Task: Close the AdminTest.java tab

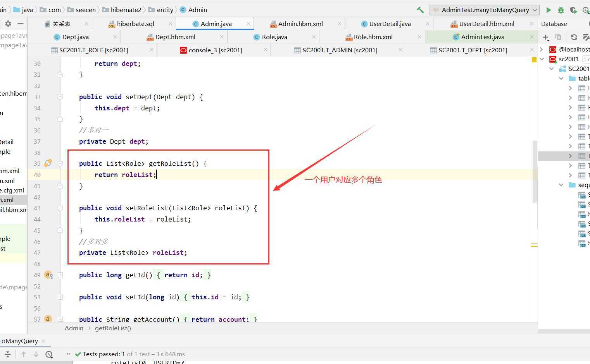Action: click(532, 37)
